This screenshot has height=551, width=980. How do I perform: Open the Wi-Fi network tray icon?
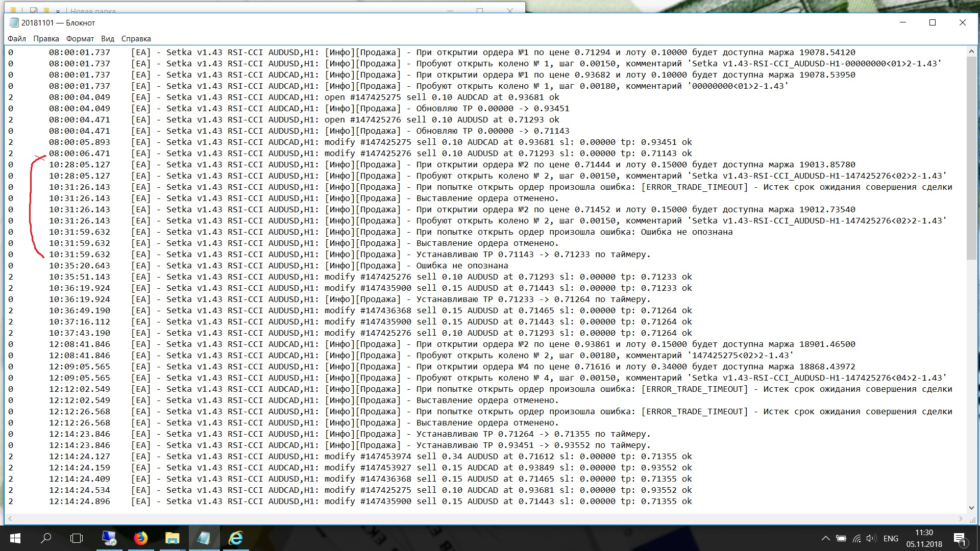pos(857,538)
